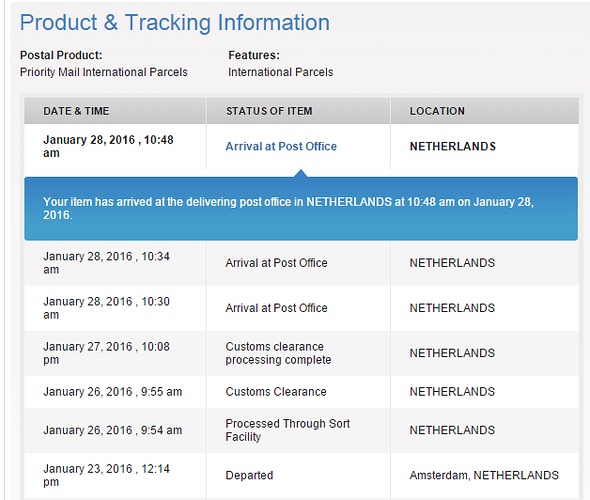The height and width of the screenshot is (500, 590).
Task: Click the Product & Tracking Information heading
Action: click(x=175, y=23)
